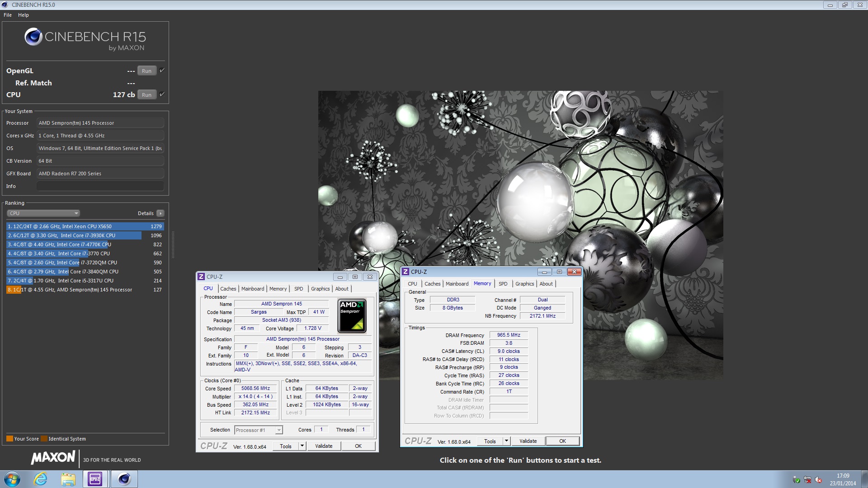This screenshot has width=868, height=488.
Task: Click the DRAM Frequency value 965.5 MHz
Action: point(509,335)
